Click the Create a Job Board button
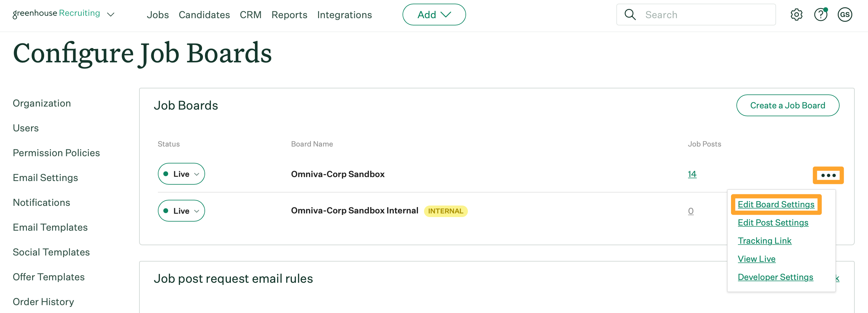The width and height of the screenshot is (868, 313). pyautogui.click(x=788, y=106)
